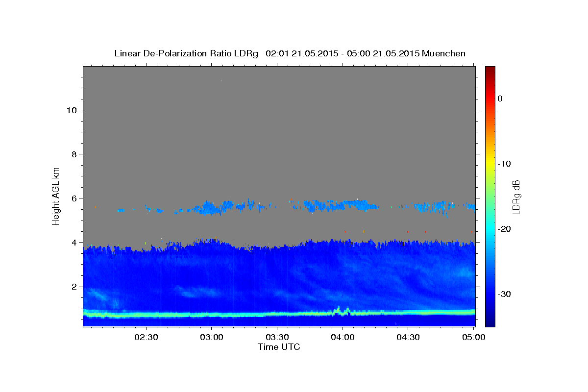Image resolution: width=588 pixels, height=392 pixels.
Task: Click the 04:00 time axis label
Action: point(343,337)
